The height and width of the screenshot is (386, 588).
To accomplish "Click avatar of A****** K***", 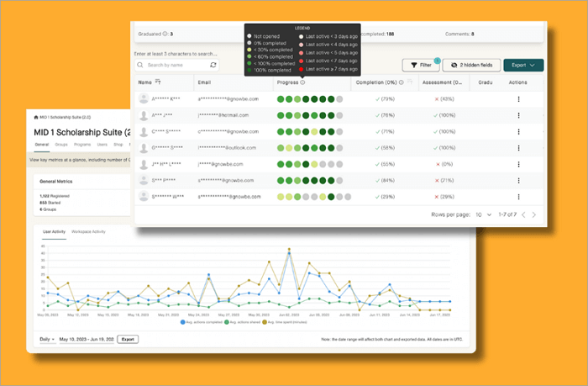I will pyautogui.click(x=144, y=98).
